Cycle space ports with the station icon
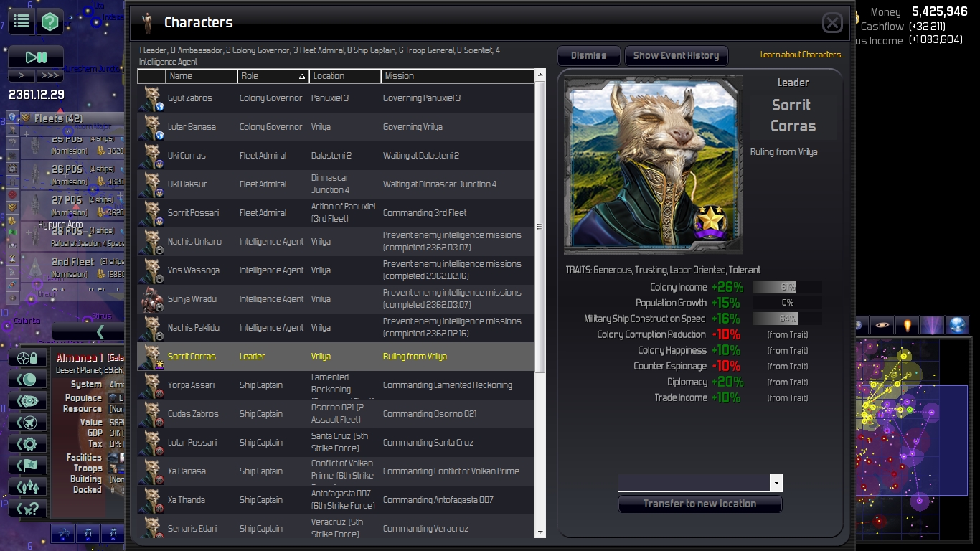 point(27,401)
